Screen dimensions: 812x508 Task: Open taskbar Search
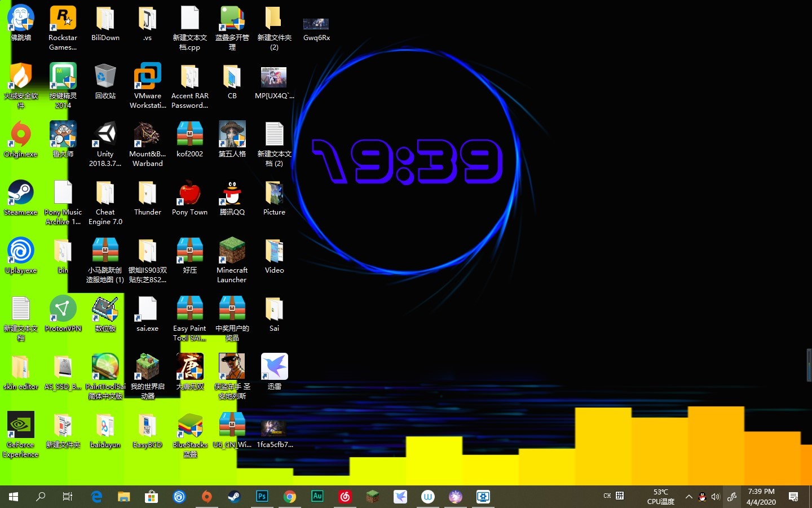(x=41, y=497)
